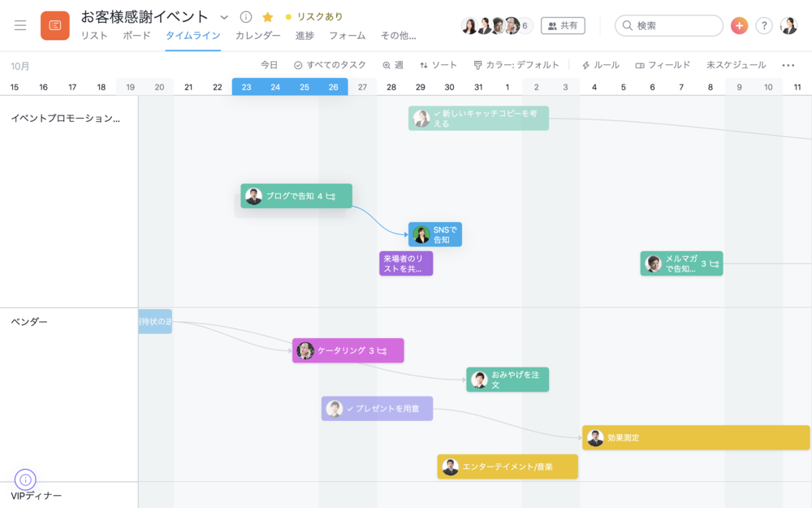Open the SNSで告知 task
812x508 pixels.
click(x=435, y=234)
